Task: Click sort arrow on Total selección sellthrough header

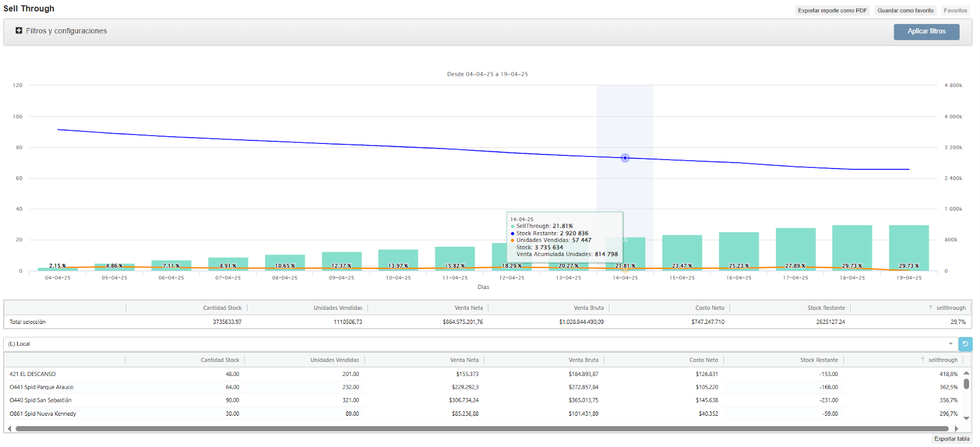Action: click(x=930, y=308)
